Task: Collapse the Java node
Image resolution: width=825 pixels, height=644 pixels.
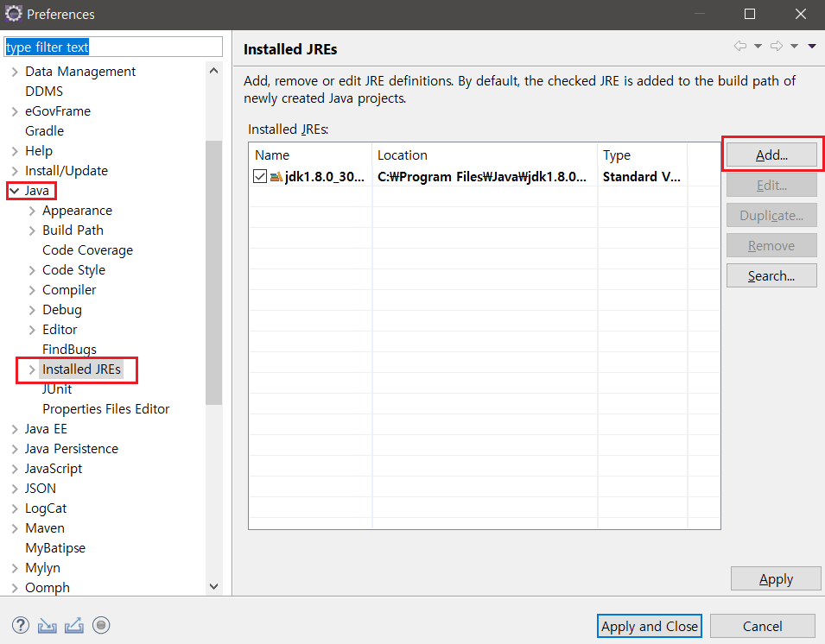Action: point(15,191)
